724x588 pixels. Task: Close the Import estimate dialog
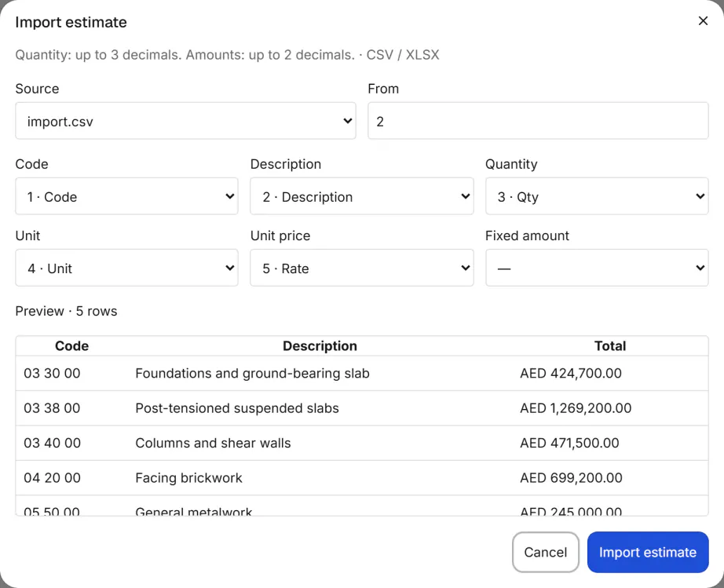point(703,20)
